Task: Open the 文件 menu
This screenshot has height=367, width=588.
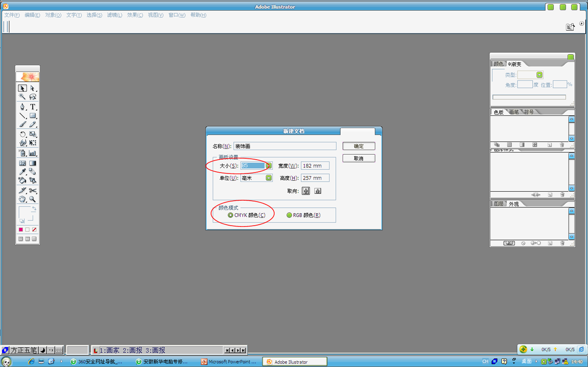Action: 12,15
